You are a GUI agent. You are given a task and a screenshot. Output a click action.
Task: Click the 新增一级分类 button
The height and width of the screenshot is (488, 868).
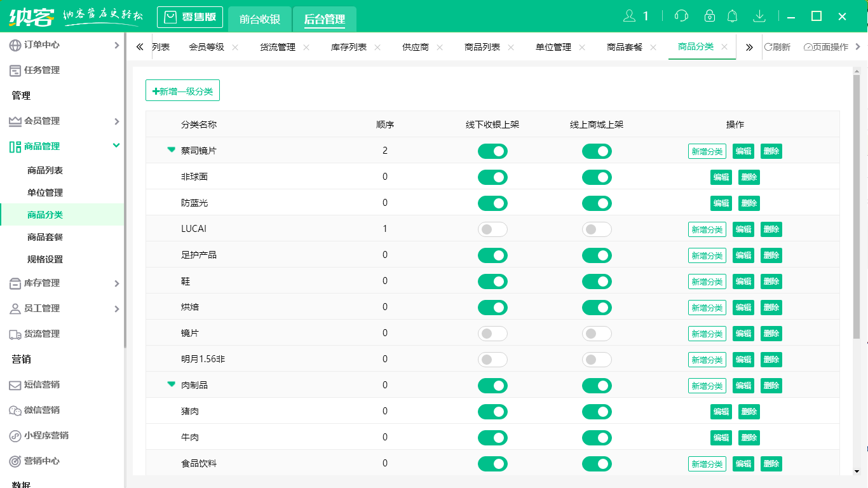pos(182,91)
